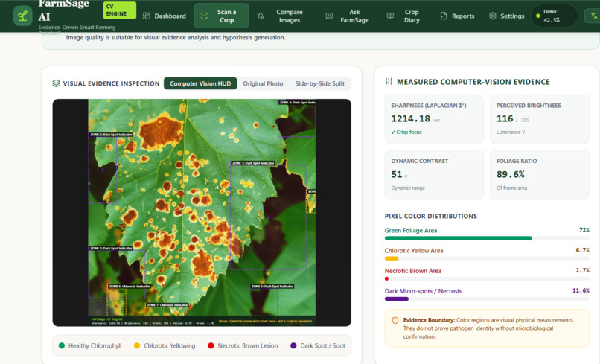Open the Dashboard nav item
Screen dimensions: 600x364
coord(165,16)
